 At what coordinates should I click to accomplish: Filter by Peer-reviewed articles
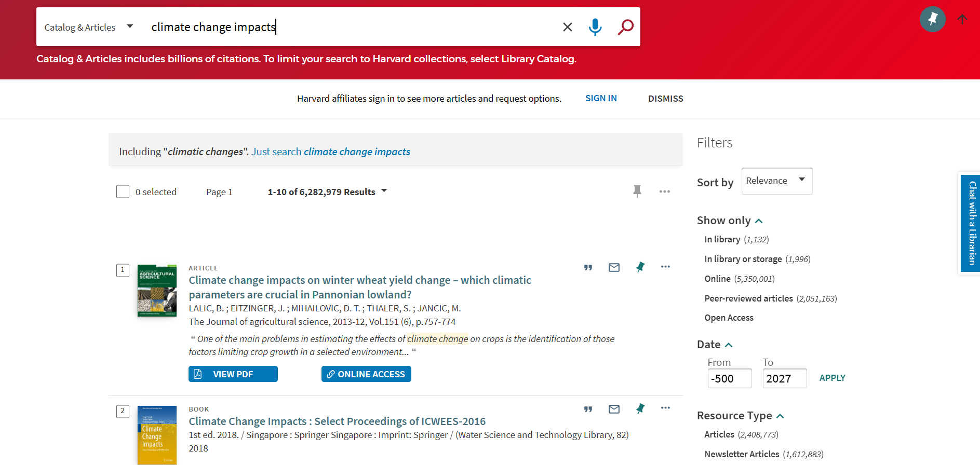(748, 298)
